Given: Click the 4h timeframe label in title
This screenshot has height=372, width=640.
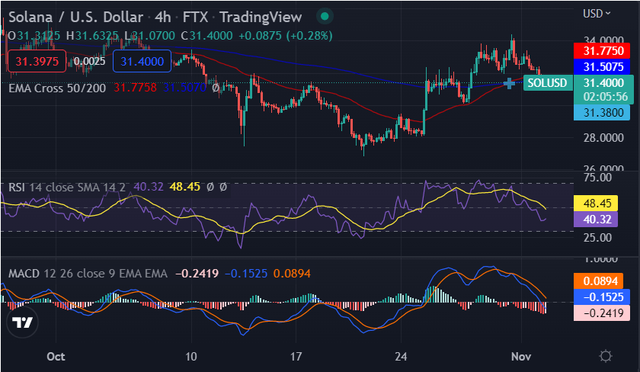Looking at the screenshot, I should click(163, 17).
